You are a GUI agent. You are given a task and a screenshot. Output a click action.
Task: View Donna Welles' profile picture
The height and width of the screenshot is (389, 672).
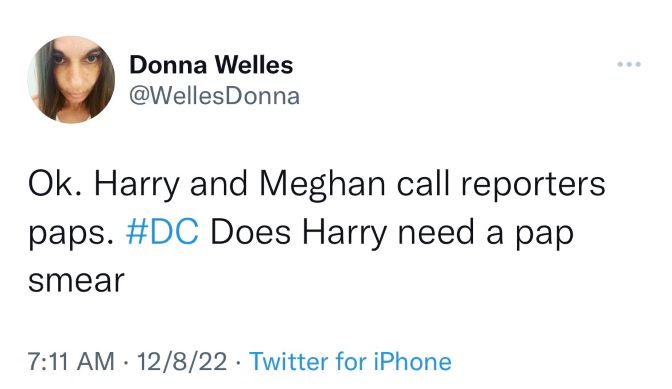pyautogui.click(x=71, y=80)
